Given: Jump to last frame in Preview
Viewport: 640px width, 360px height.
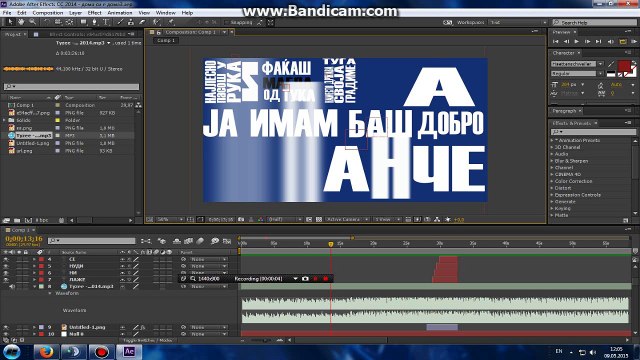Looking at the screenshot, I should click(598, 41).
